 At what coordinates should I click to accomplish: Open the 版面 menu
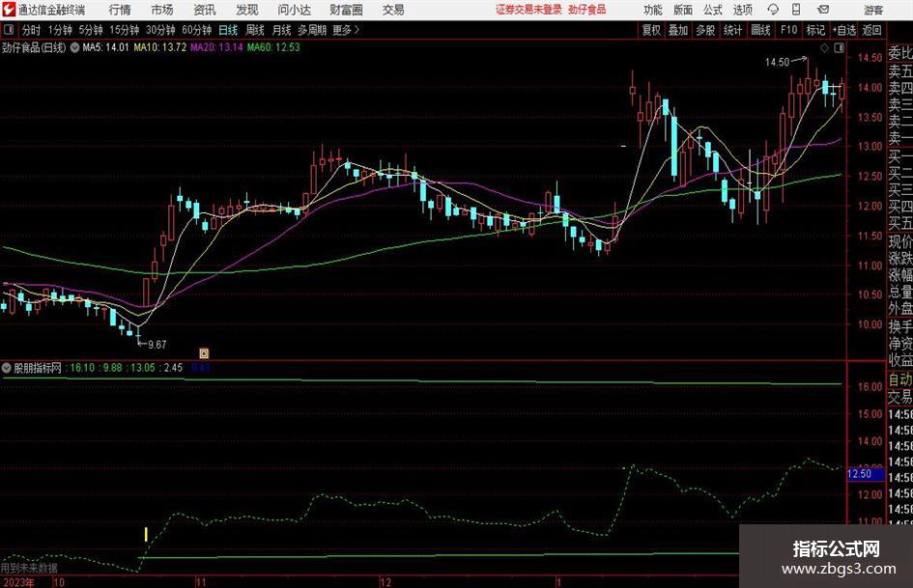(x=682, y=10)
